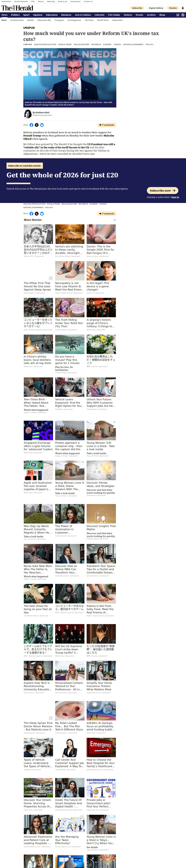Click Kathleen Nutt's author photo

click(x=27, y=114)
